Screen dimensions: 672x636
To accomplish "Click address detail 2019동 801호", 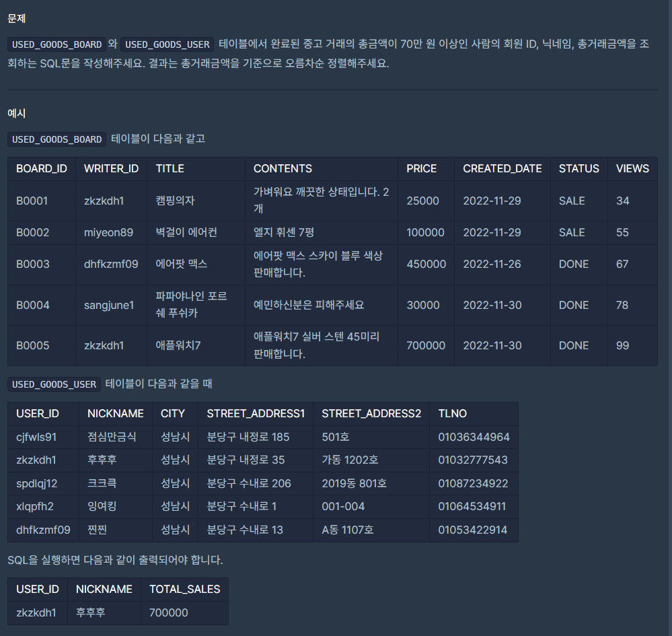I will pyautogui.click(x=354, y=483).
